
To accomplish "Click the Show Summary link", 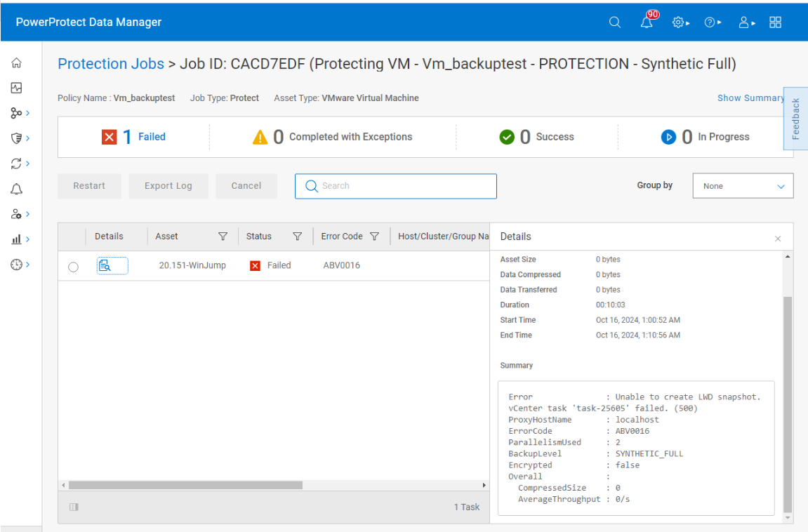I will click(750, 98).
